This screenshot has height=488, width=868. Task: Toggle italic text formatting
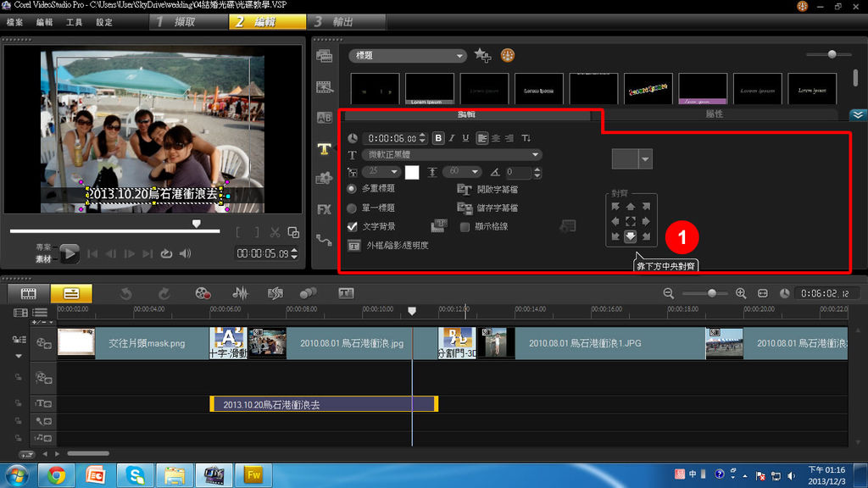point(453,138)
